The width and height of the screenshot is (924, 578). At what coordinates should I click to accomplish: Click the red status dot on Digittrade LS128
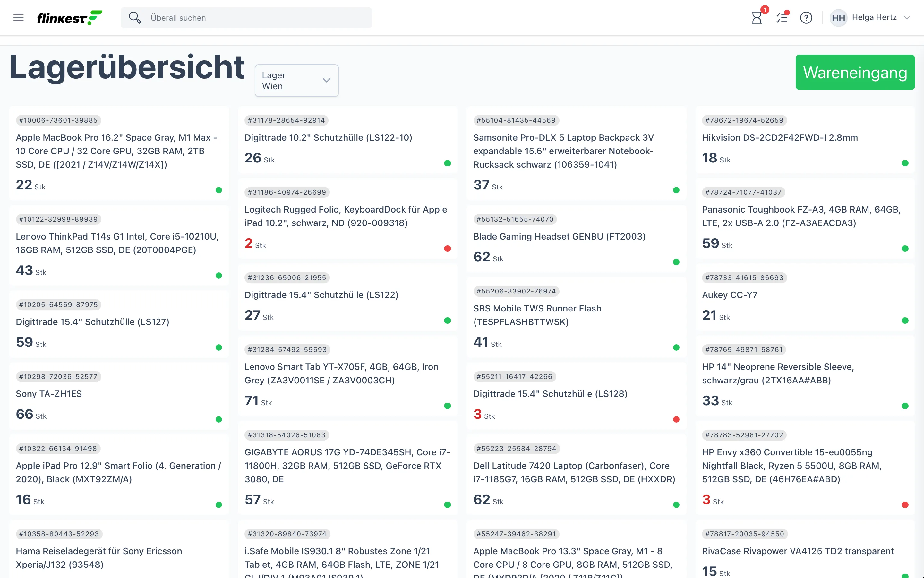coord(676,419)
